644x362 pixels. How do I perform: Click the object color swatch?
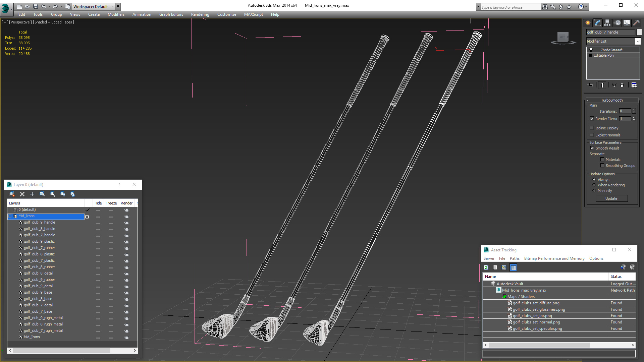639,32
